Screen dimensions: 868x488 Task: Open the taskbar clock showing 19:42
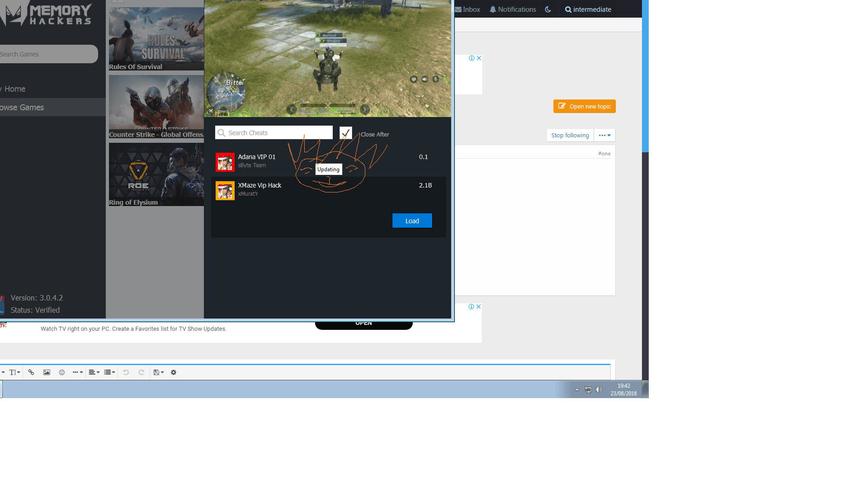624,389
